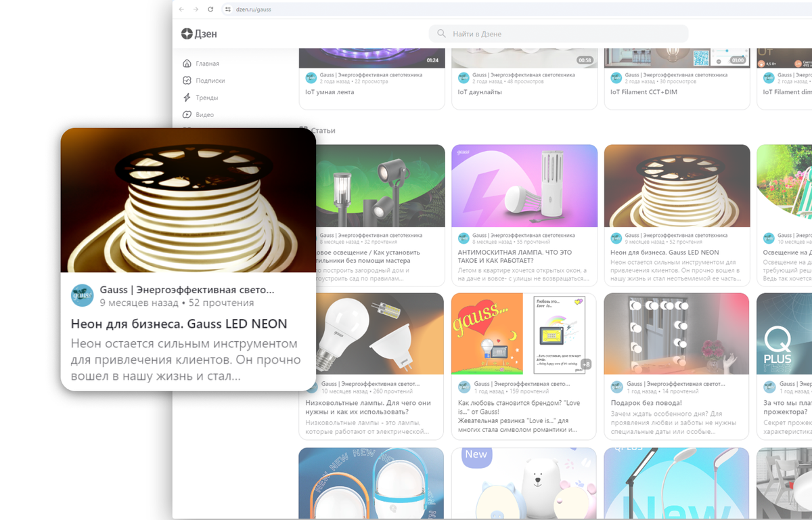Click the Дзен logo
Image resolution: width=812 pixels, height=520 pixels.
point(199,34)
